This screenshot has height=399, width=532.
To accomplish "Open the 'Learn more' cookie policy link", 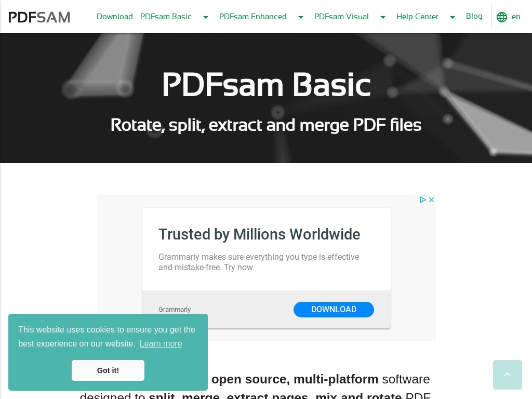I will coord(161,344).
